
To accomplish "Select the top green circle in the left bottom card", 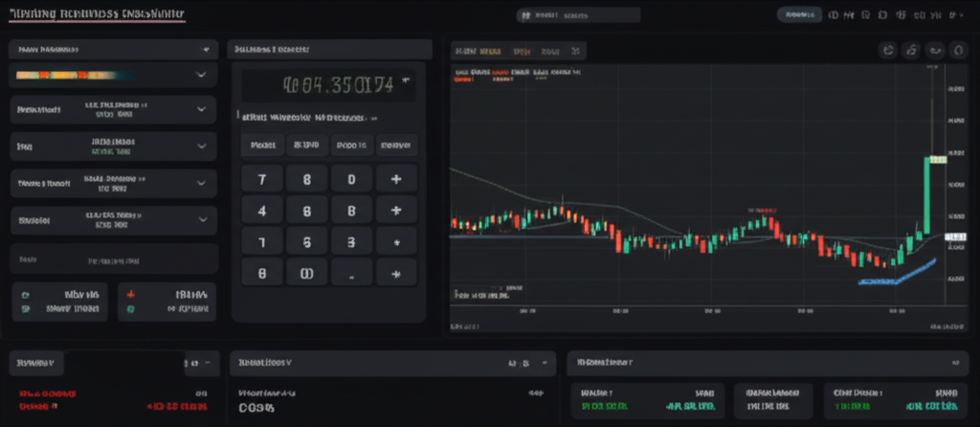I will point(26,296).
